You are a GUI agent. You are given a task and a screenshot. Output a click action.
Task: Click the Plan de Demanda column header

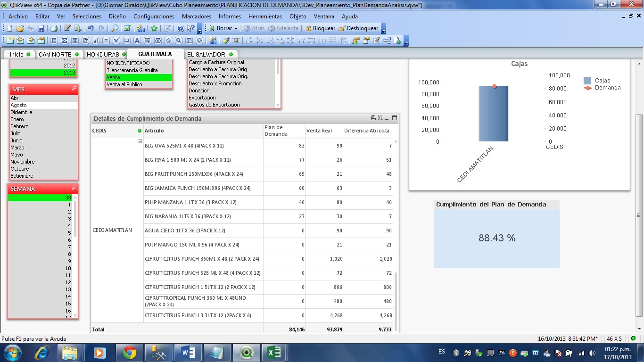click(x=284, y=131)
